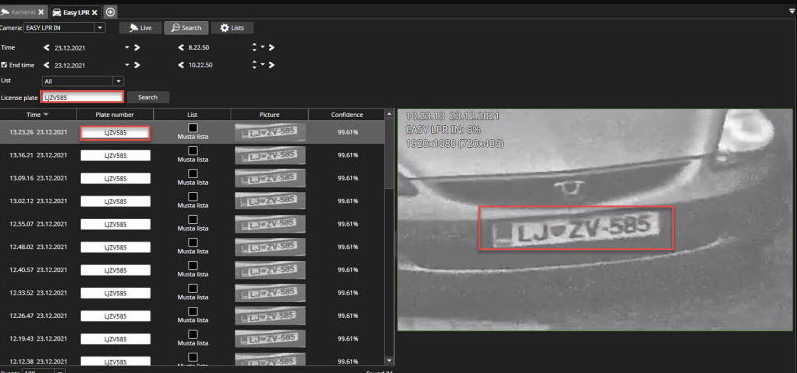
Task: Click the camera snapshot preview image
Action: pyautogui.click(x=595, y=220)
